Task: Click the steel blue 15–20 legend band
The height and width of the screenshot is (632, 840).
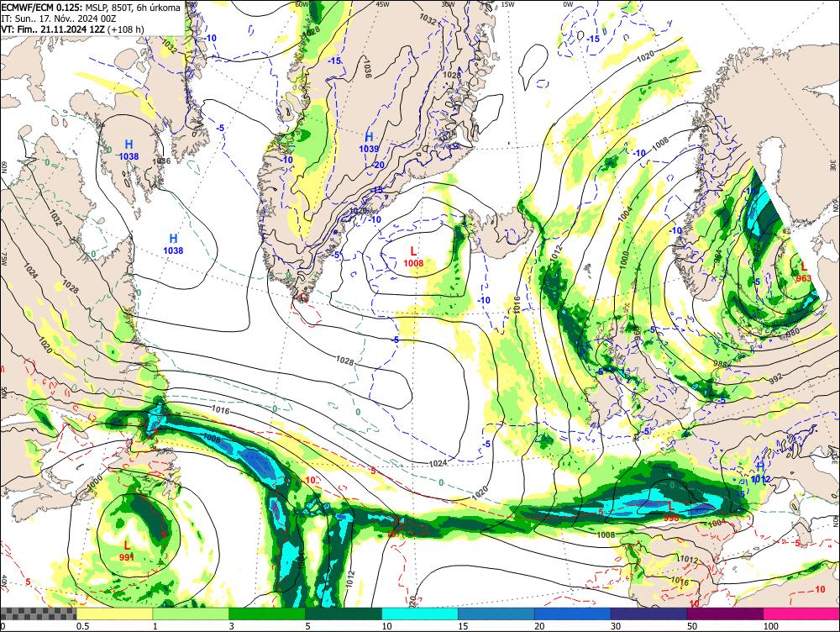Action: tap(496, 614)
